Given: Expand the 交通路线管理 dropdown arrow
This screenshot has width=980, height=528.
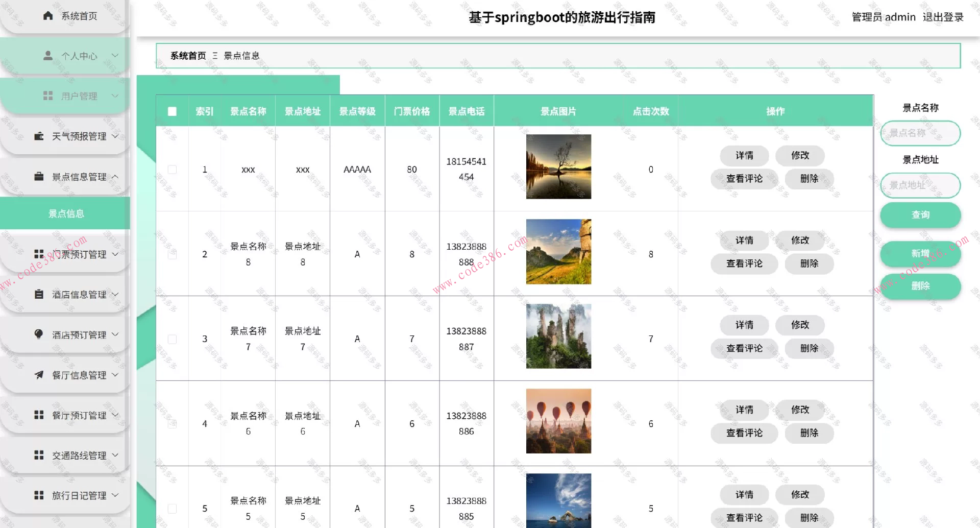Looking at the screenshot, I should (115, 455).
